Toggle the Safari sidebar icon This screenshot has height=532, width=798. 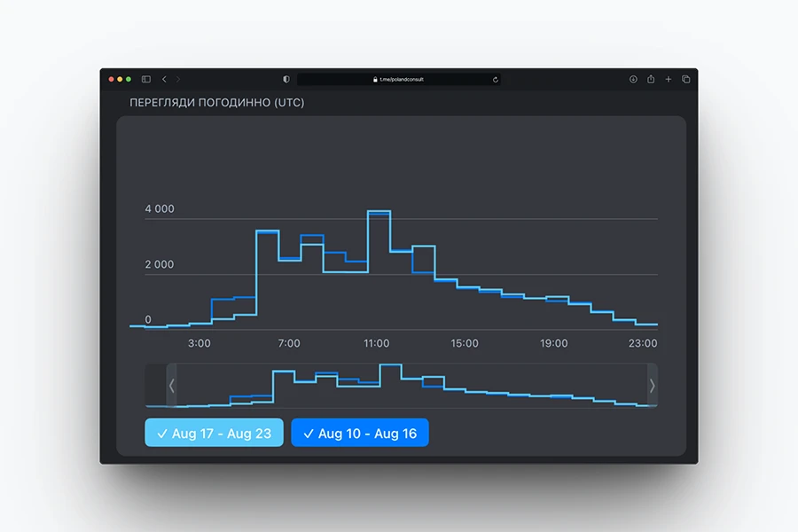coord(146,79)
